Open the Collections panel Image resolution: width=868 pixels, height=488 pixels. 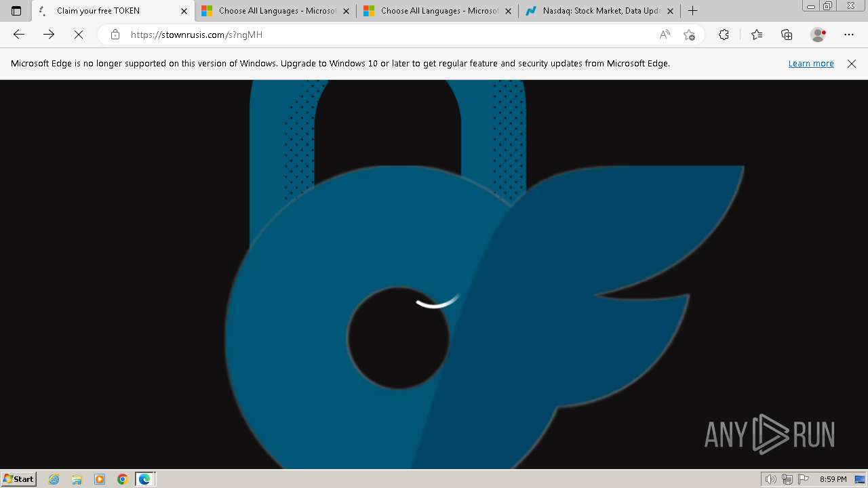pyautogui.click(x=787, y=35)
